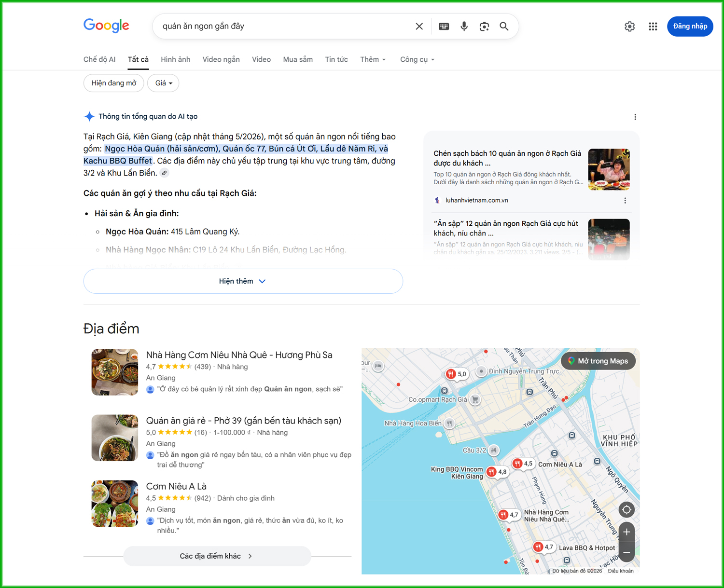Click the Đăng nhập sign-in button

click(690, 26)
